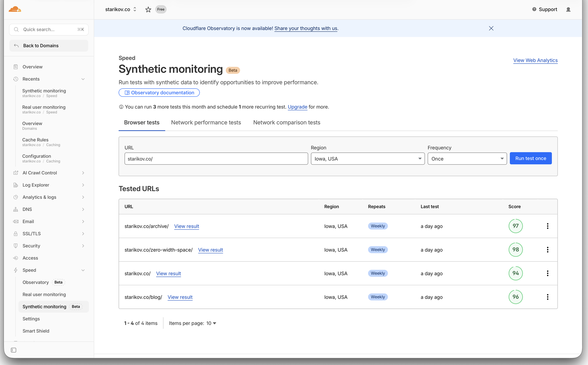Change Items per page dropdown

[x=211, y=323]
